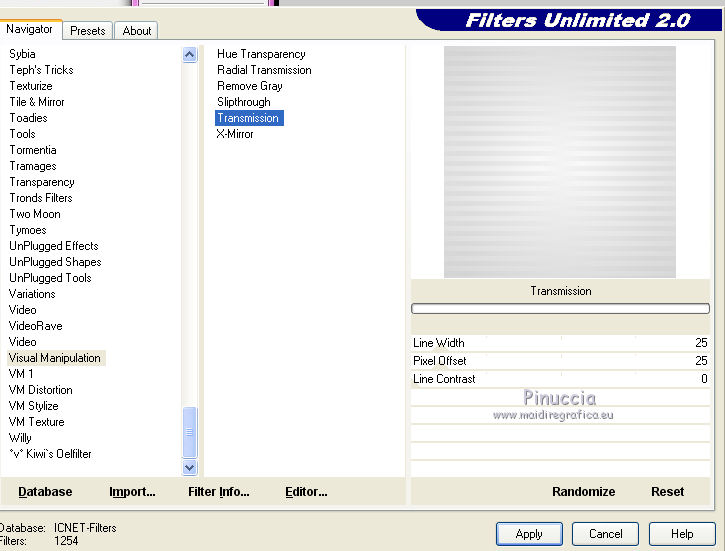The height and width of the screenshot is (551, 725).
Task: Select UnPlugged Effects category
Action: [x=54, y=246]
